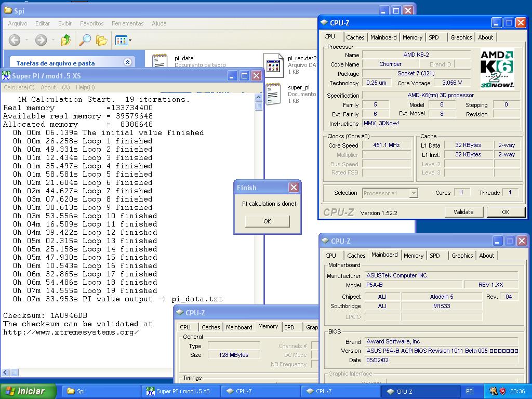Viewport: 532px width, 399px height.
Task: Select the pi_rec.dat file icon
Action: tap(273, 65)
